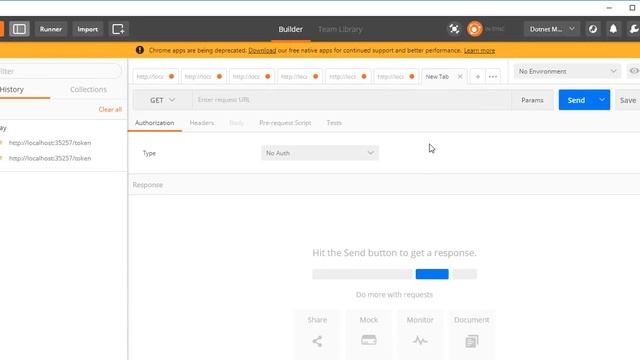Click the Params button
Image resolution: width=640 pixels, height=360 pixels.
click(532, 100)
